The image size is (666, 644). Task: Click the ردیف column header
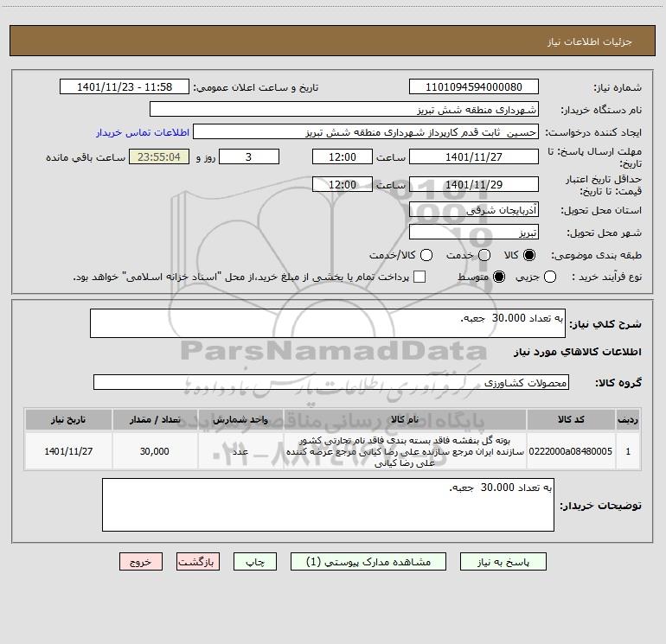pos(628,420)
